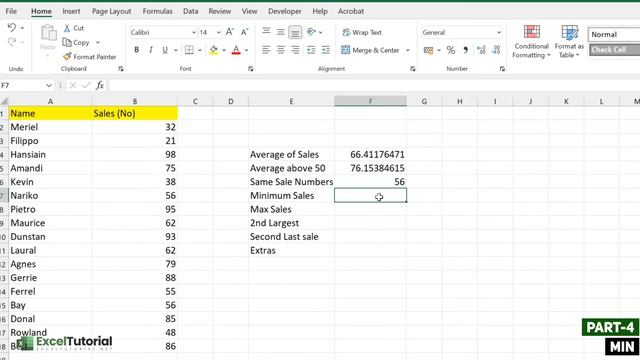Apply the Borders icon
The height and width of the screenshot is (360, 640).
click(189, 50)
